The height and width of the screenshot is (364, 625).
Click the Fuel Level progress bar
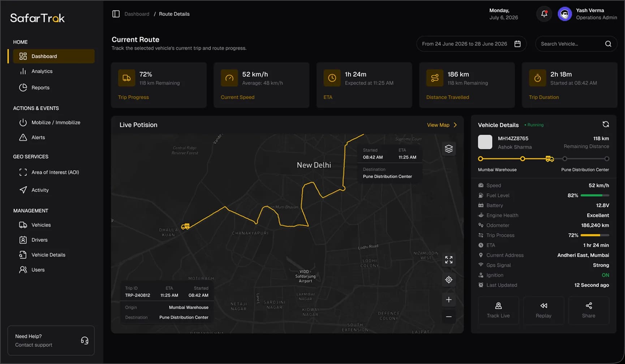coord(595,195)
